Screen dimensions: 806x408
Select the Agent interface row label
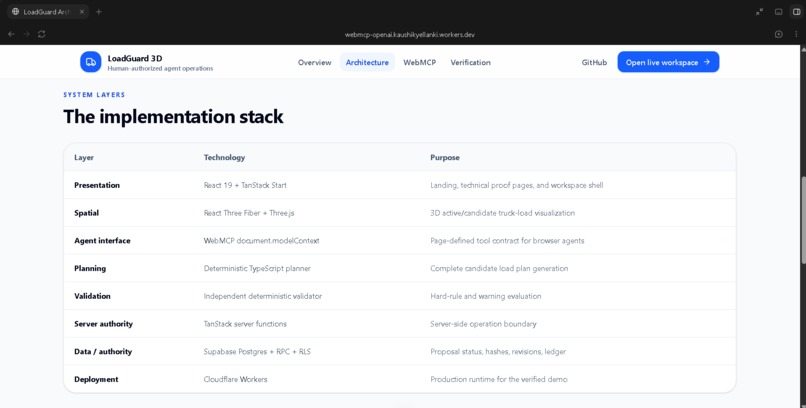[x=102, y=240]
